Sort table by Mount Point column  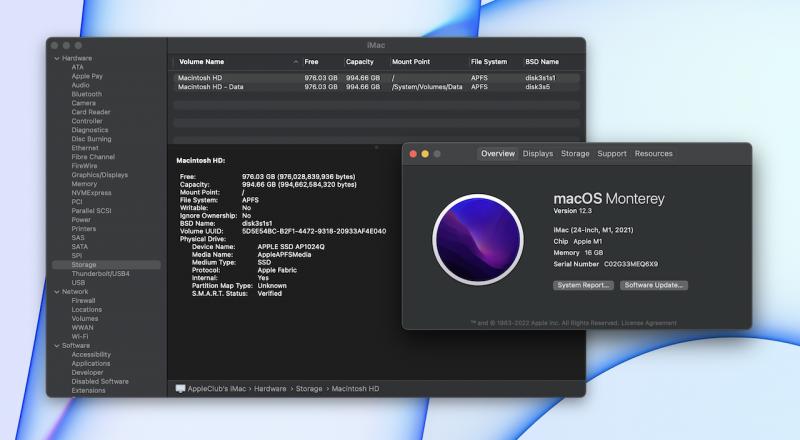411,62
